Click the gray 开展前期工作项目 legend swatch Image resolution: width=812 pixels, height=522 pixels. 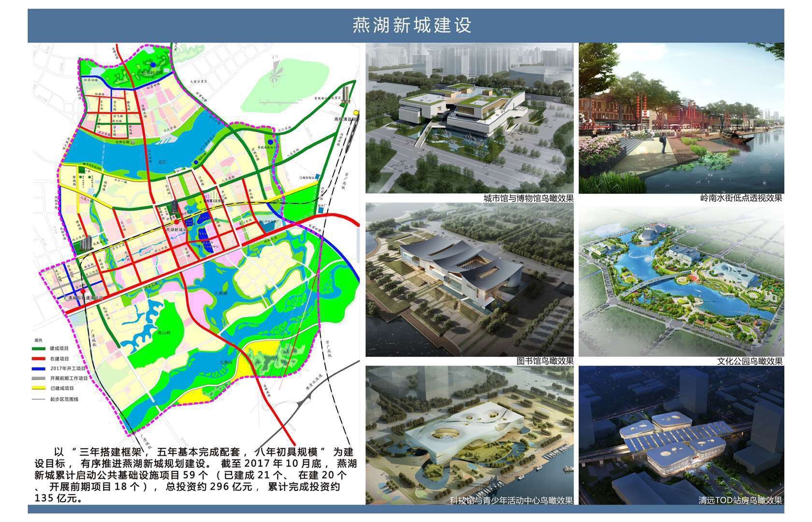[x=39, y=378]
